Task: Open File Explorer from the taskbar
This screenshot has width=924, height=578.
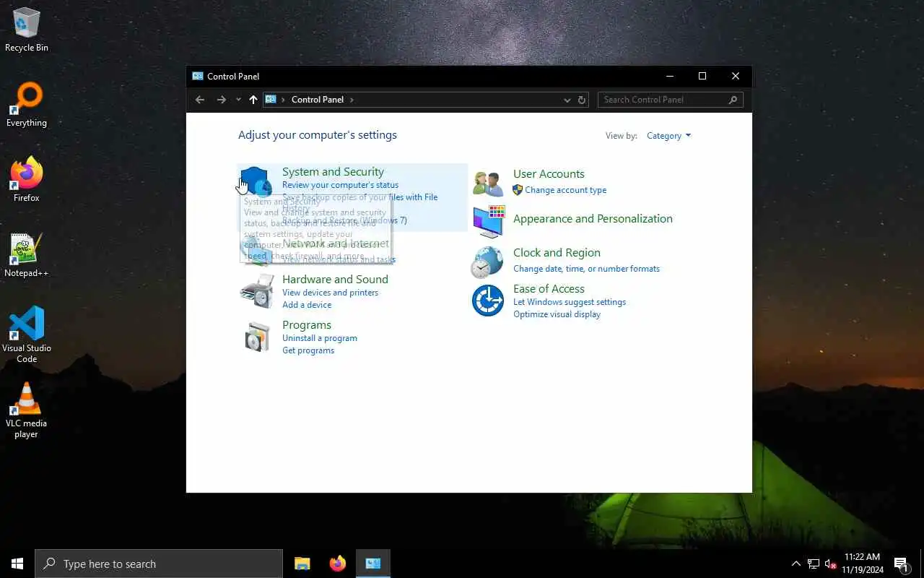Action: (302, 564)
